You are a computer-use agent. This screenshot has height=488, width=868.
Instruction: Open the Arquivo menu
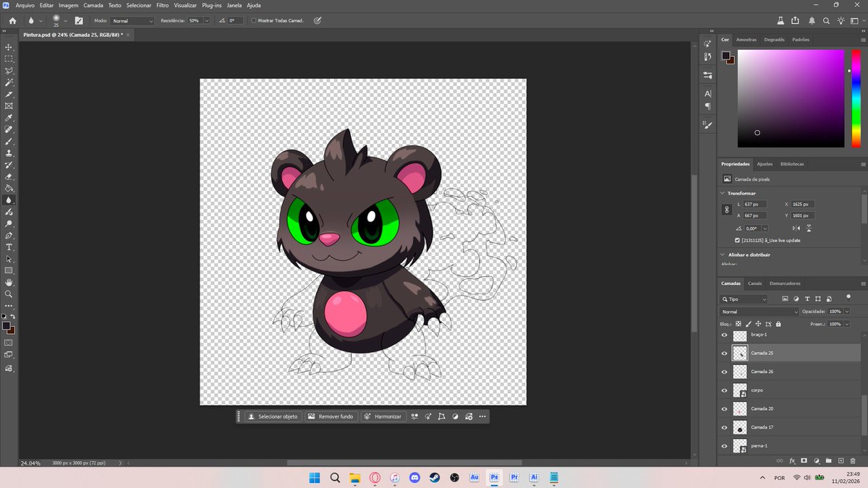pyautogui.click(x=25, y=5)
